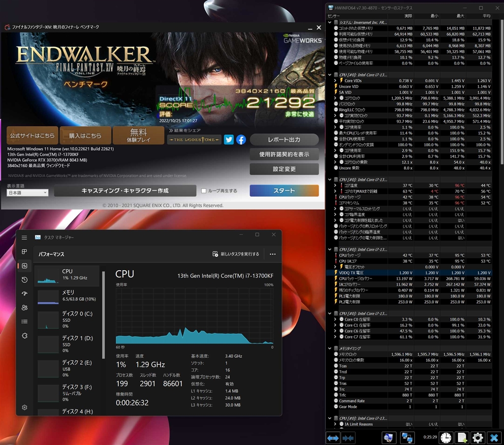Screen dimensions: 504x445
Task: Expand the コアクロック row in HWiNFO
Action: click(x=335, y=98)
